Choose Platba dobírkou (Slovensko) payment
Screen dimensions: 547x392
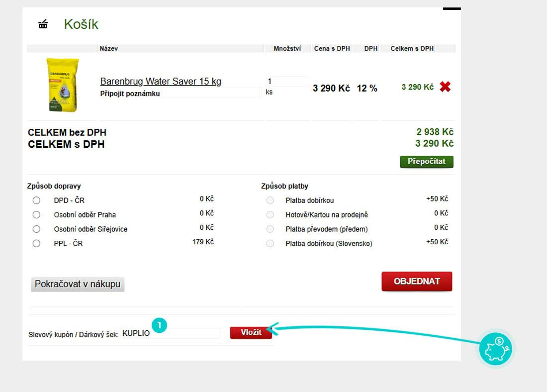(270, 244)
